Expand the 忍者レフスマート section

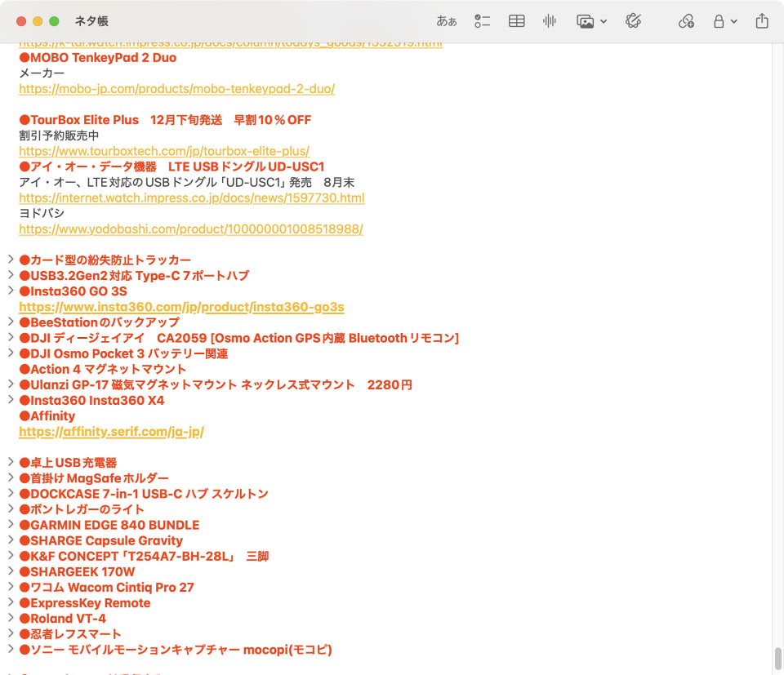pyautogui.click(x=11, y=633)
